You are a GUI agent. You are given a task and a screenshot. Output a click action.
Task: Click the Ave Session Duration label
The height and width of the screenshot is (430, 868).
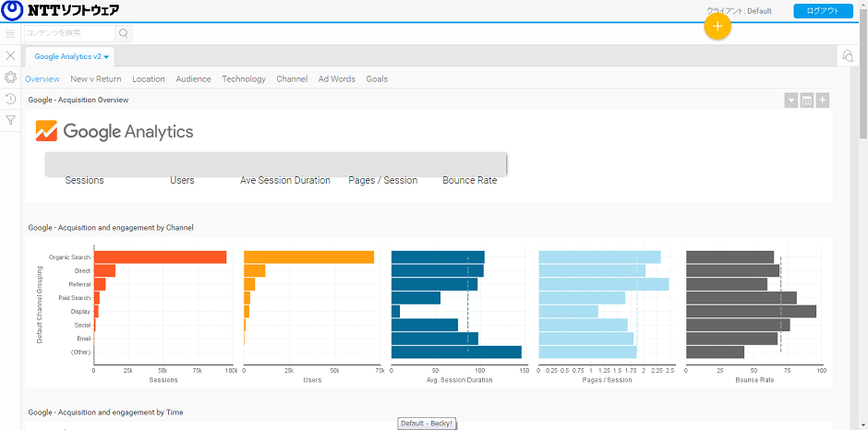click(285, 181)
